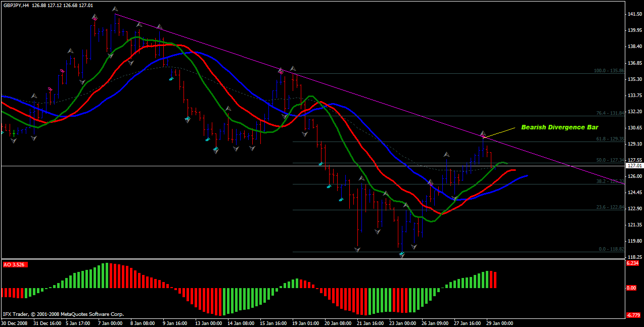Click time axis label 15 Jan 16:00
This screenshot has width=644, height=327.
(x=273, y=322)
